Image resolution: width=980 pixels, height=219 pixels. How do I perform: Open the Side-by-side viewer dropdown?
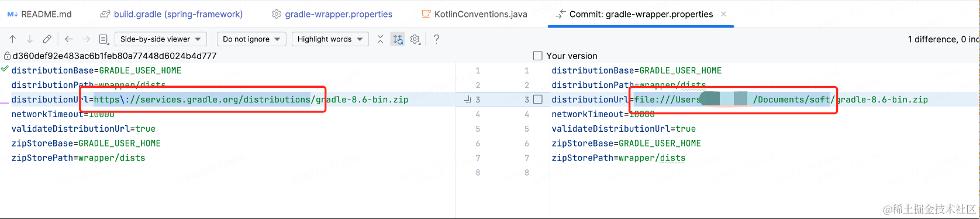point(161,39)
